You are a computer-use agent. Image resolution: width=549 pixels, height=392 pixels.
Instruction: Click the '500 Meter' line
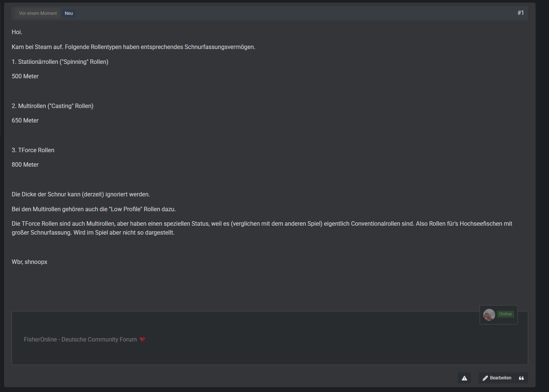click(x=25, y=76)
